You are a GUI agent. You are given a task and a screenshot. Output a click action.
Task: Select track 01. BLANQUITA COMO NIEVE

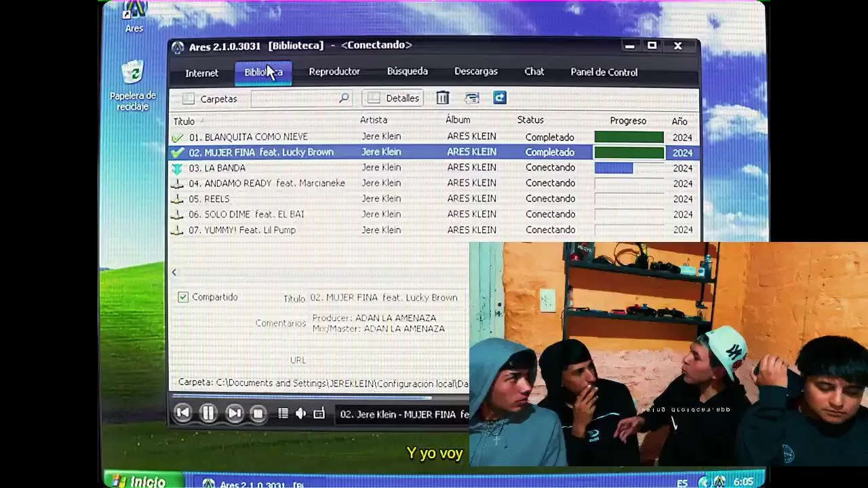click(434, 137)
